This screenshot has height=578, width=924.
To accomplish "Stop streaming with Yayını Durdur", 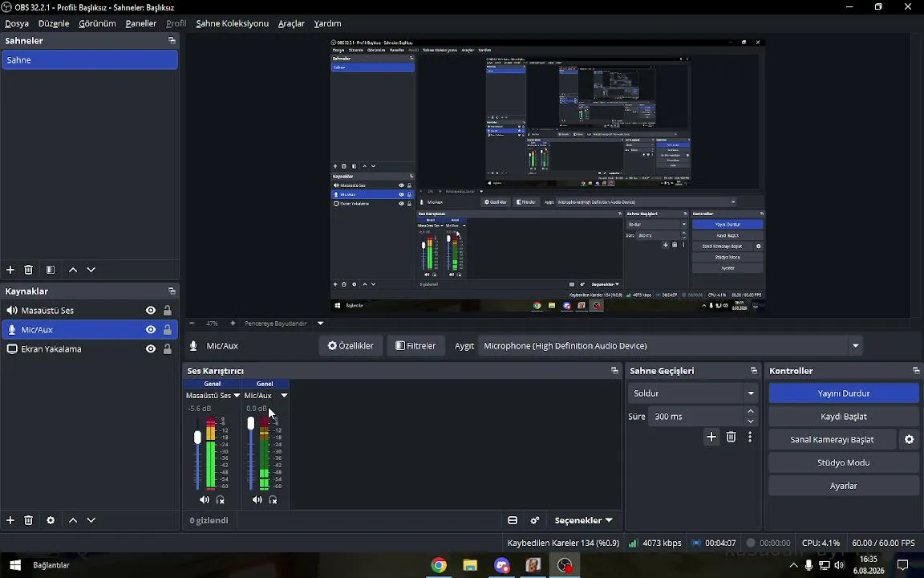I will [x=844, y=393].
